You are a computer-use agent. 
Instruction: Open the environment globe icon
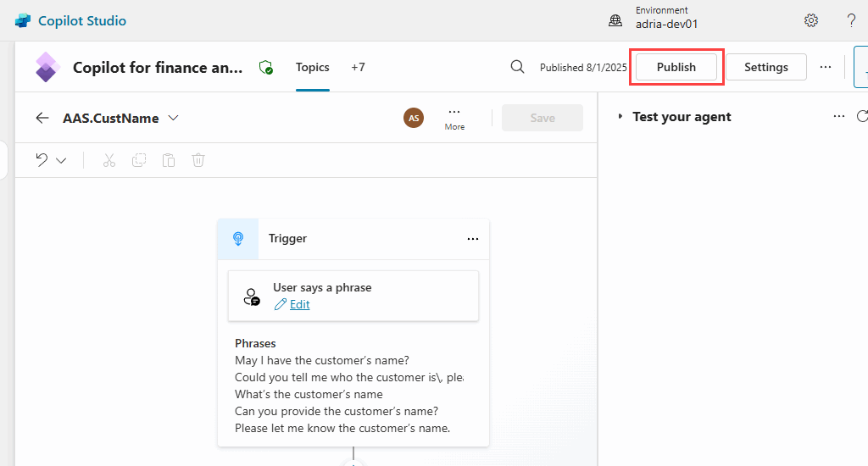click(x=615, y=21)
